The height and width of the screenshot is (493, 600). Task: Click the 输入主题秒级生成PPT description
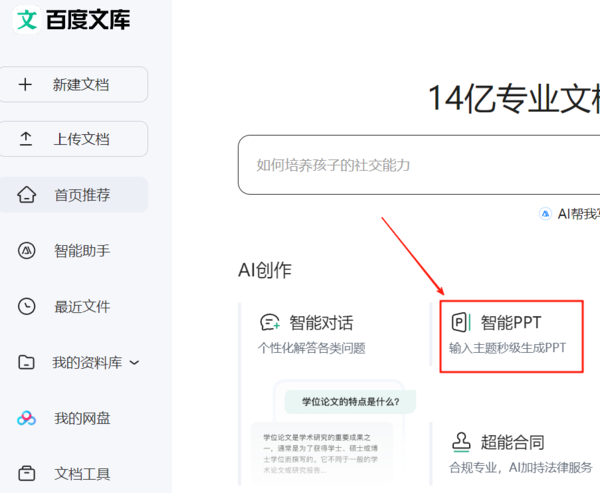(x=507, y=348)
